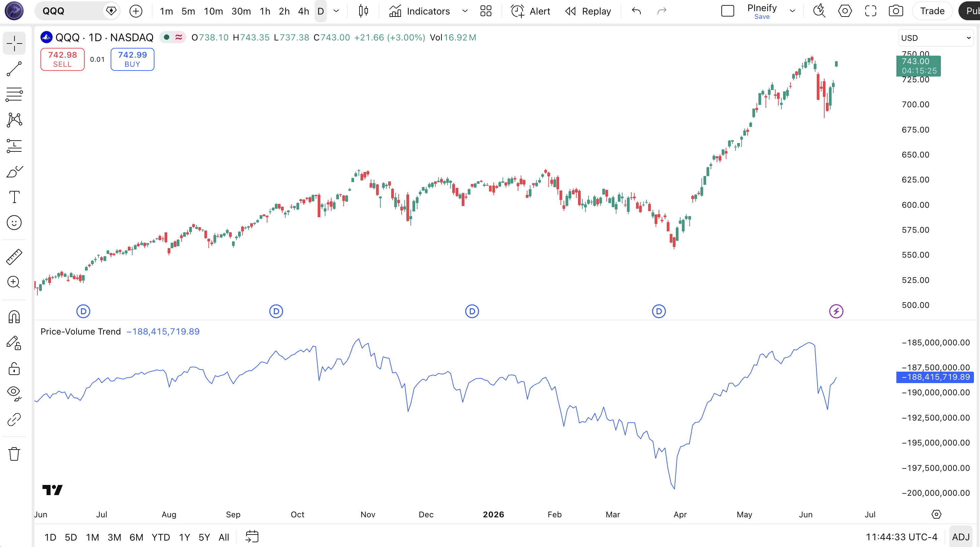The image size is (980, 547).
Task: Open chart settings hexagon icon
Action: 845,11
